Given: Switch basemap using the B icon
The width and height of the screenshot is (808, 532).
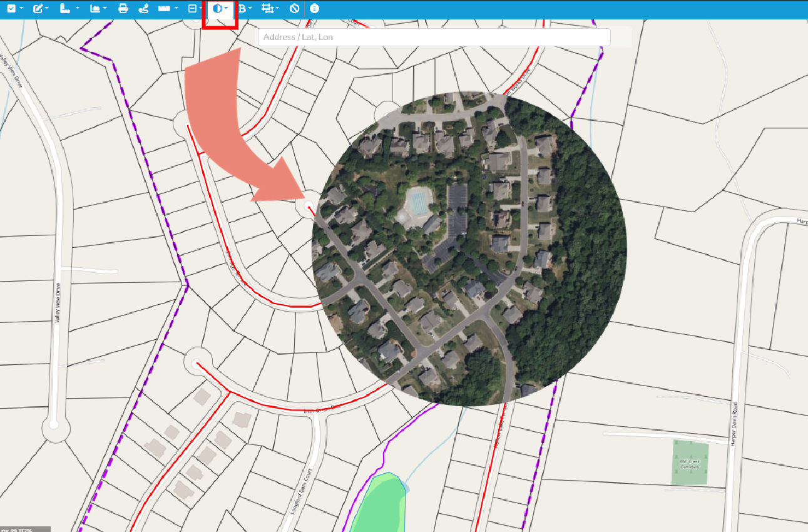Looking at the screenshot, I should point(242,9).
